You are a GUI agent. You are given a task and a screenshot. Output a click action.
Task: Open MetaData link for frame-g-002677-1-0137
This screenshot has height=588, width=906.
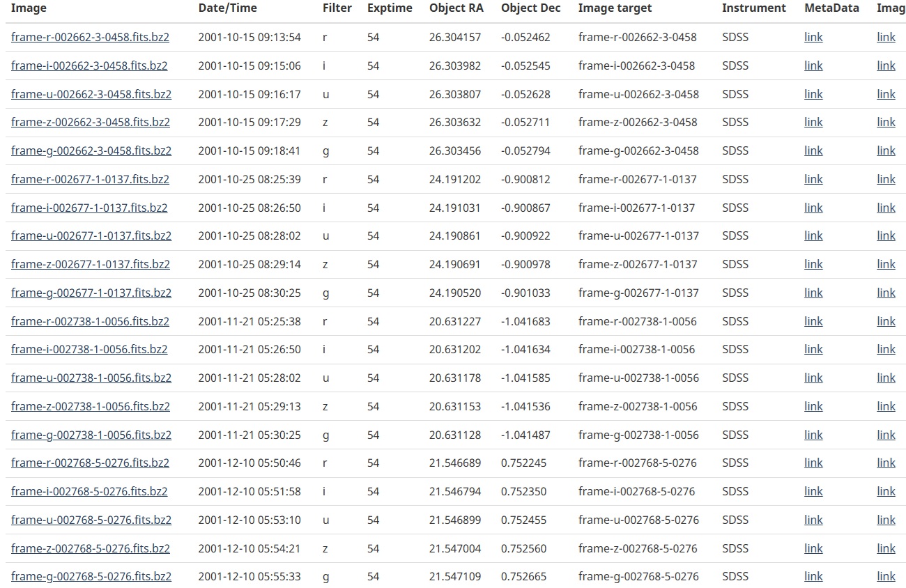pyautogui.click(x=813, y=293)
